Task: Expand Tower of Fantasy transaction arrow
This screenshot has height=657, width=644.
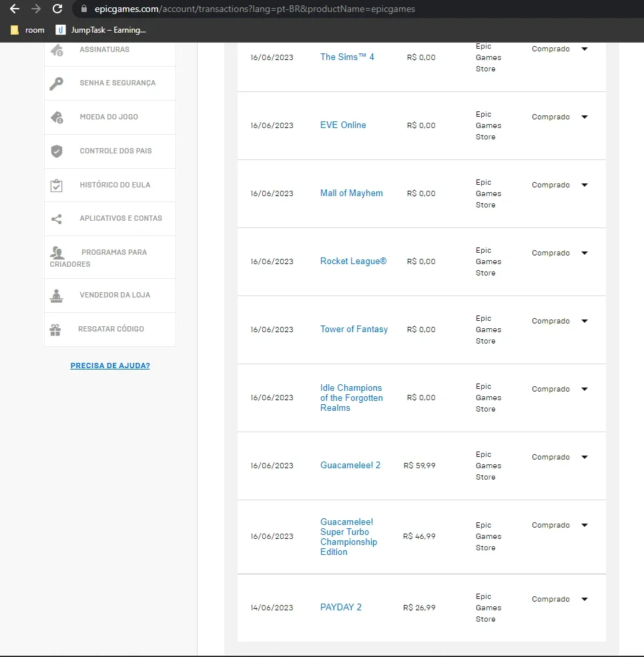Action: pos(585,321)
